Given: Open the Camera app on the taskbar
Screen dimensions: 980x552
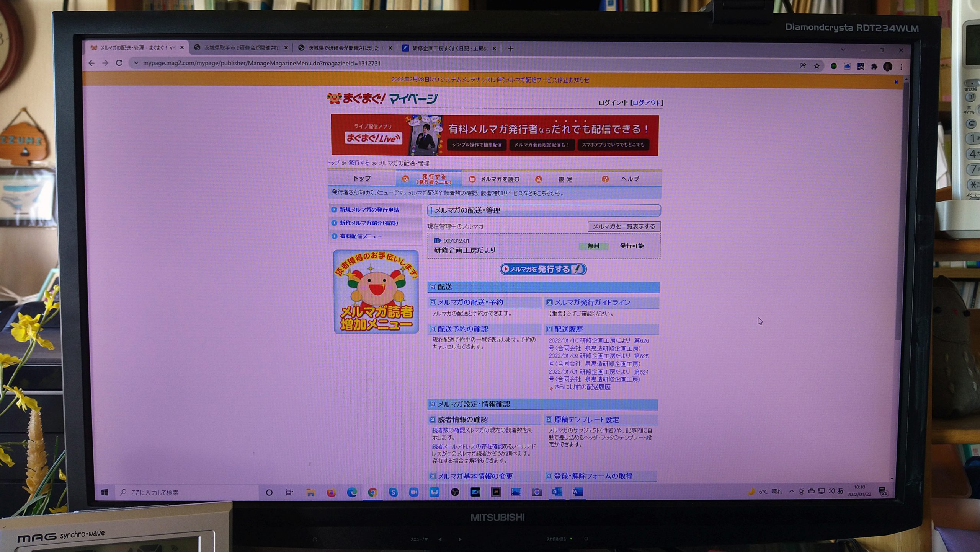Looking at the screenshot, I should (537, 492).
